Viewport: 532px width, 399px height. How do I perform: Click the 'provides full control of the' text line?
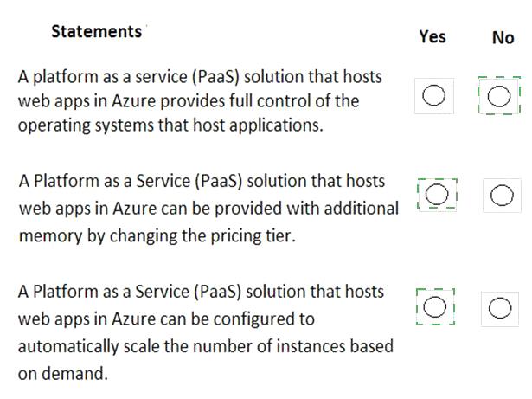(189, 101)
